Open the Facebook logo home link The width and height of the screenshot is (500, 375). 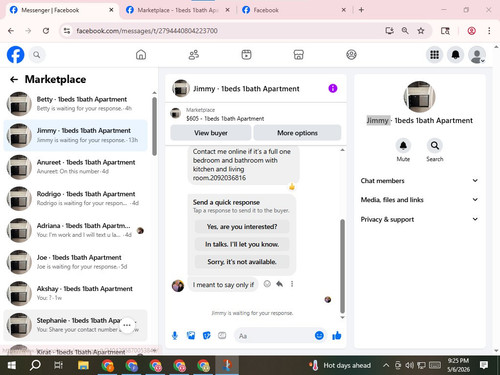click(x=15, y=55)
